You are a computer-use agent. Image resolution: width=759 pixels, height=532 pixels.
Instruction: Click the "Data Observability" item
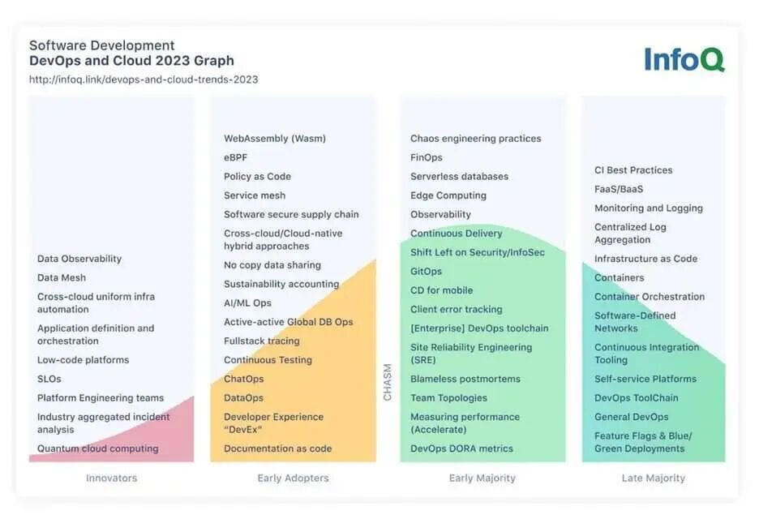79,259
